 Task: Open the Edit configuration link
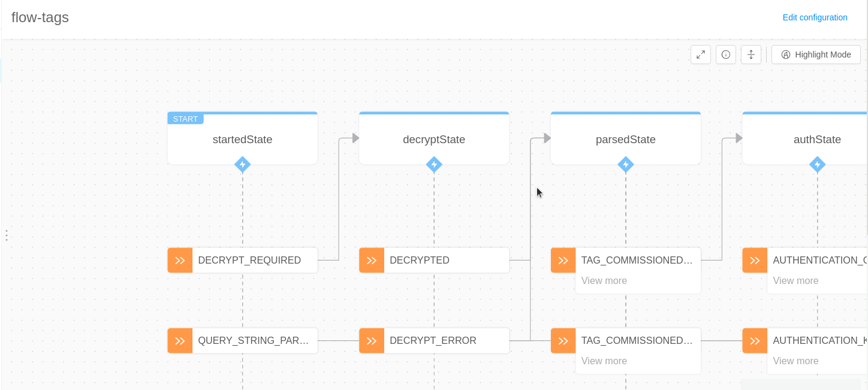click(815, 17)
